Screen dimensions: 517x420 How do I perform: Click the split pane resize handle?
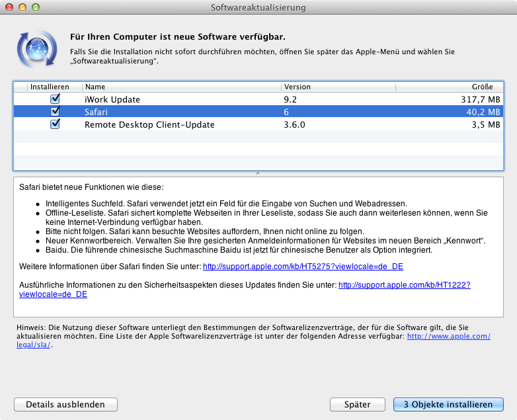(258, 173)
